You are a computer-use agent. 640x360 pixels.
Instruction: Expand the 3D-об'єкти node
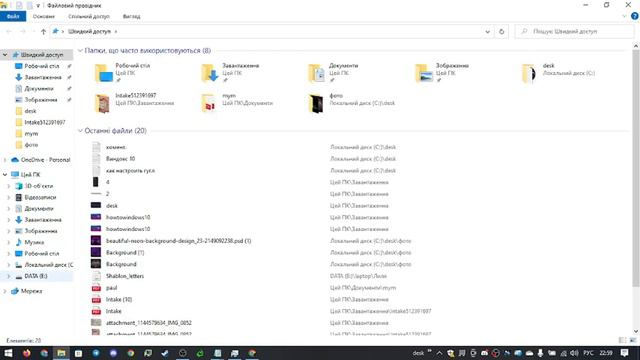(9, 186)
